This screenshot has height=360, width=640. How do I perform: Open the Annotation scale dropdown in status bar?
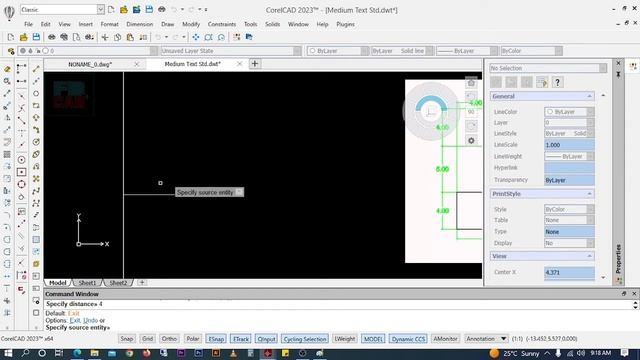503,339
